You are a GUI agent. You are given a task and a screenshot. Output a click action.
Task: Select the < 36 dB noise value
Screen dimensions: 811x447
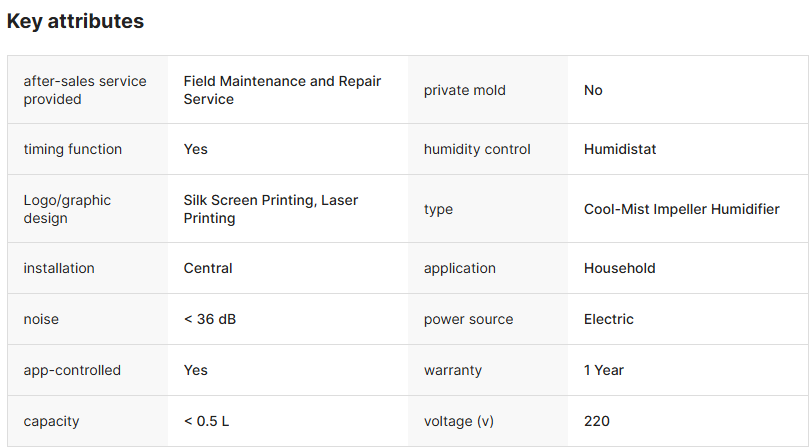[210, 319]
